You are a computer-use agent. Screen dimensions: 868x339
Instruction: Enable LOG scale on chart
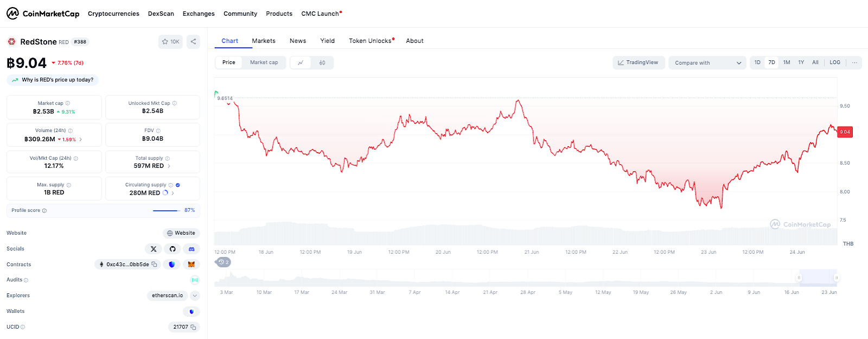834,62
